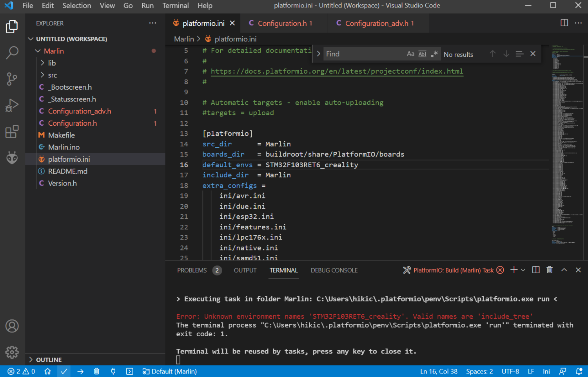The height and width of the screenshot is (377, 588).
Task: Toggle Match Case in Find box
Action: pyautogui.click(x=410, y=54)
